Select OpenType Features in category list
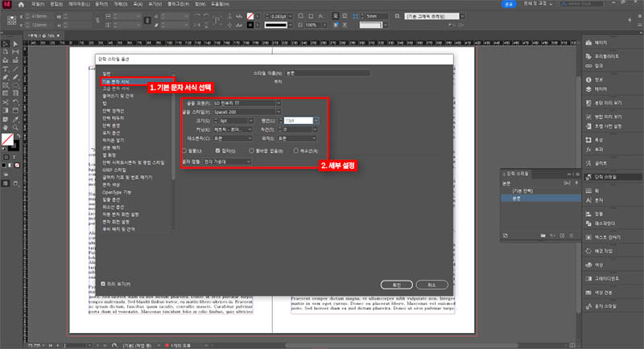The image size is (644, 349). click(x=117, y=192)
